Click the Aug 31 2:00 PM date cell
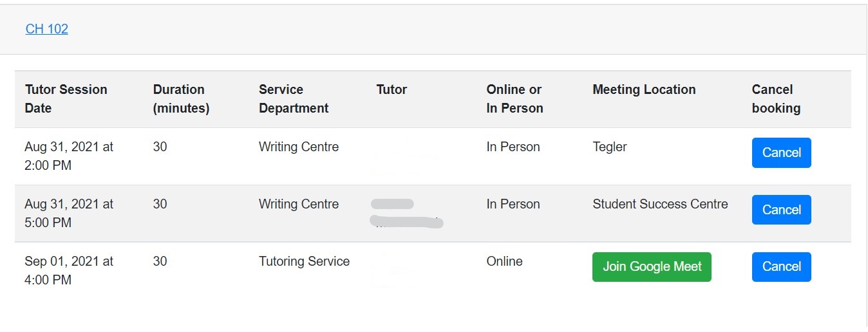 coord(69,156)
